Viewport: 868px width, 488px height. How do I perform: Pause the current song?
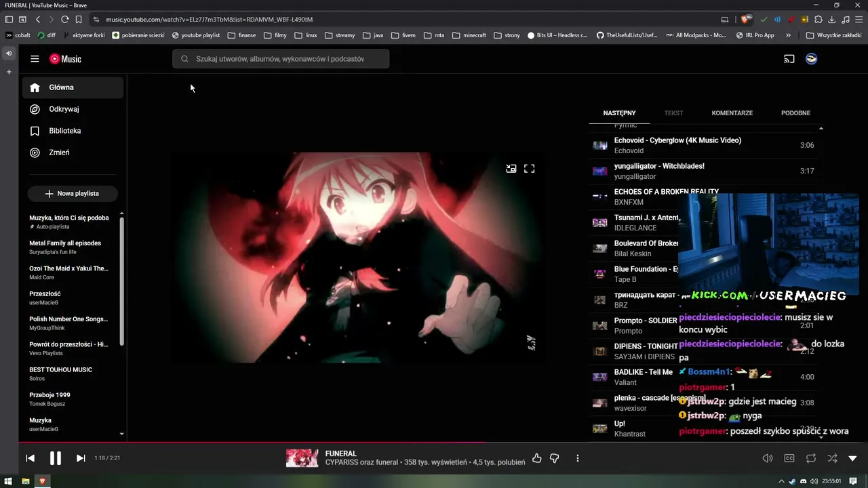56,458
